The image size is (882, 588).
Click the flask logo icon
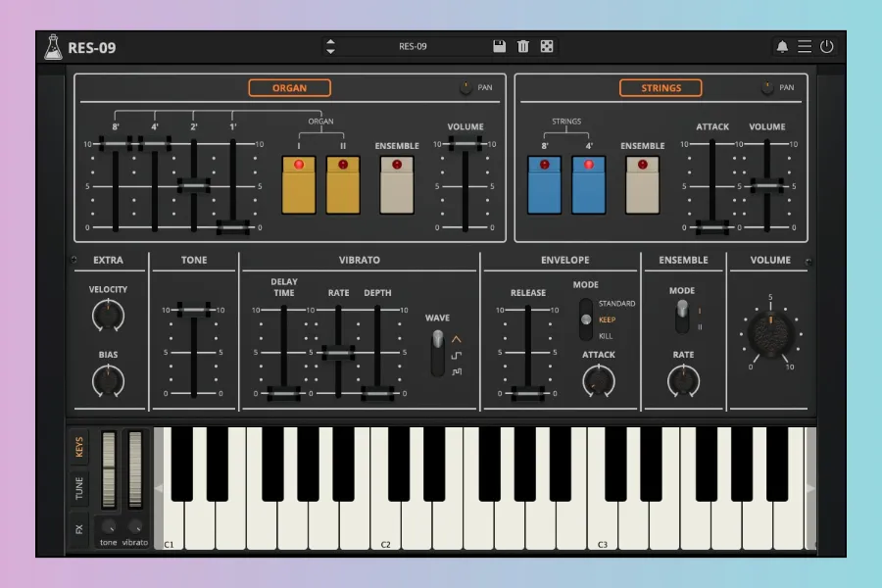[x=53, y=46]
